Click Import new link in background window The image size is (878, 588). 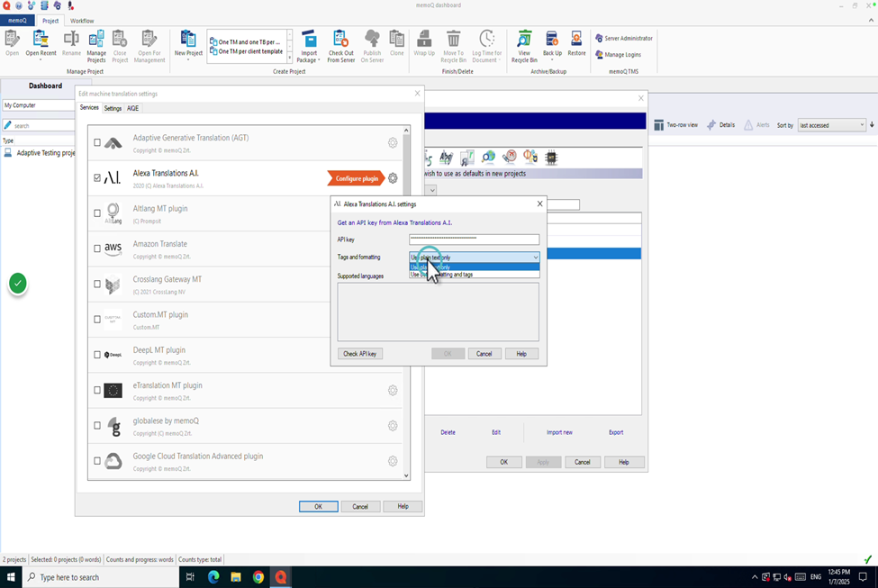tap(559, 432)
